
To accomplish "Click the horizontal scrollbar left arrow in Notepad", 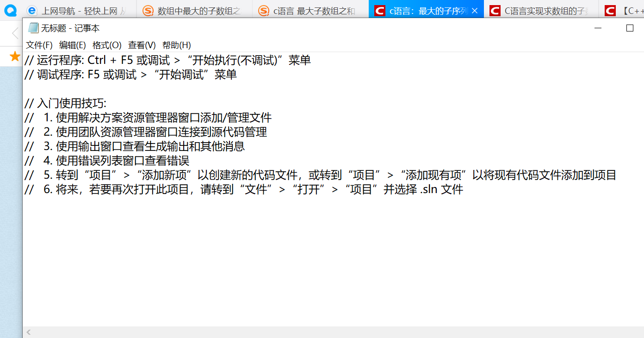I will click(x=29, y=332).
